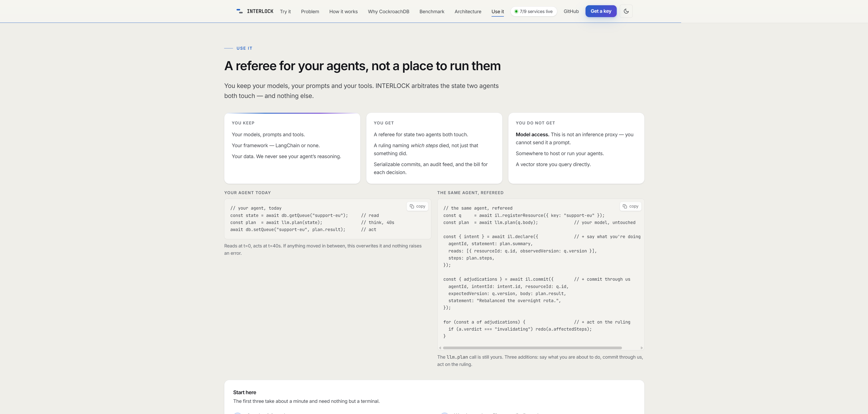Click the code scrollbar left arrow
868x414 pixels.
tap(440, 348)
